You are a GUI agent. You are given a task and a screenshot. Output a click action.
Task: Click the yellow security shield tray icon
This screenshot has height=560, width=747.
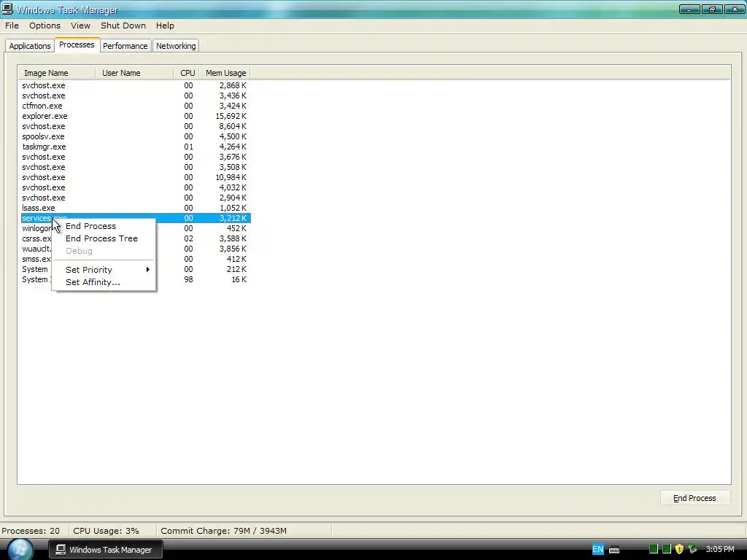coord(679,549)
